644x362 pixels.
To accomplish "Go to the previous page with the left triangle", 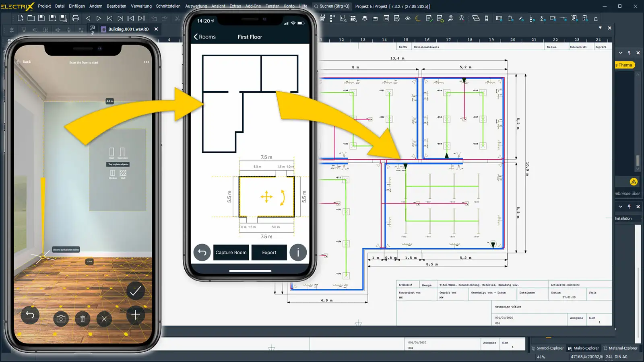I will click(x=88, y=19).
